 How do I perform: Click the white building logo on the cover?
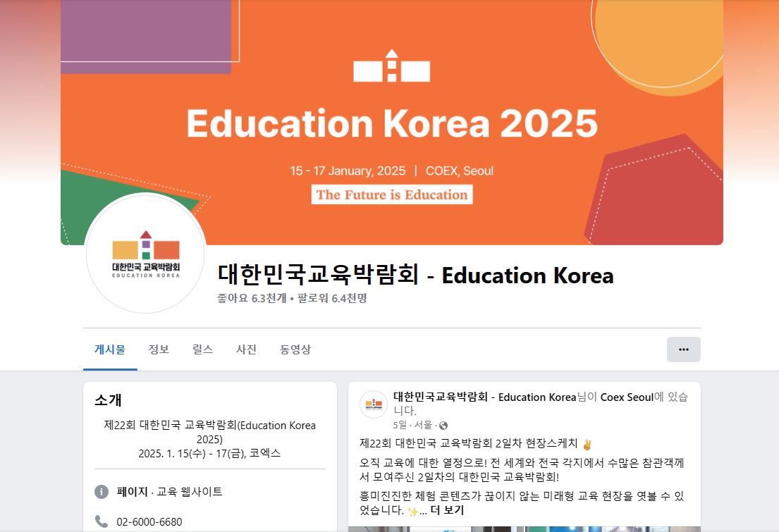(x=391, y=66)
